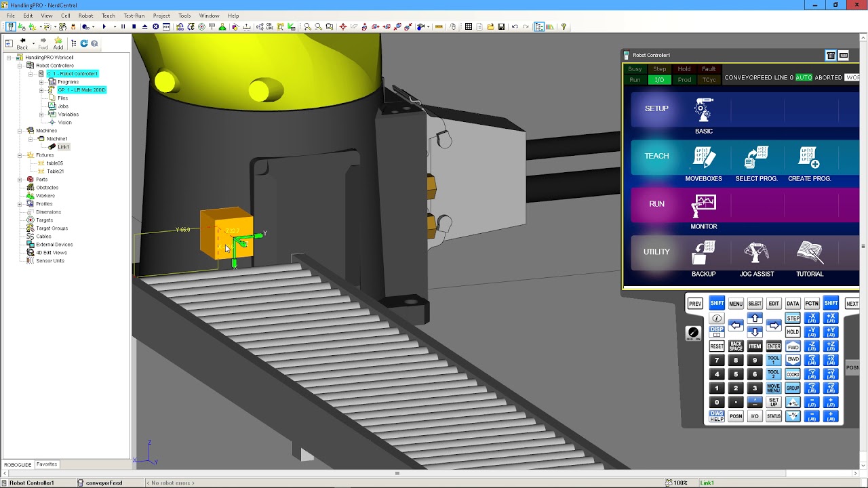Toggle the DISP key on pendant
Image resolution: width=868 pixels, height=488 pixels.
717,332
